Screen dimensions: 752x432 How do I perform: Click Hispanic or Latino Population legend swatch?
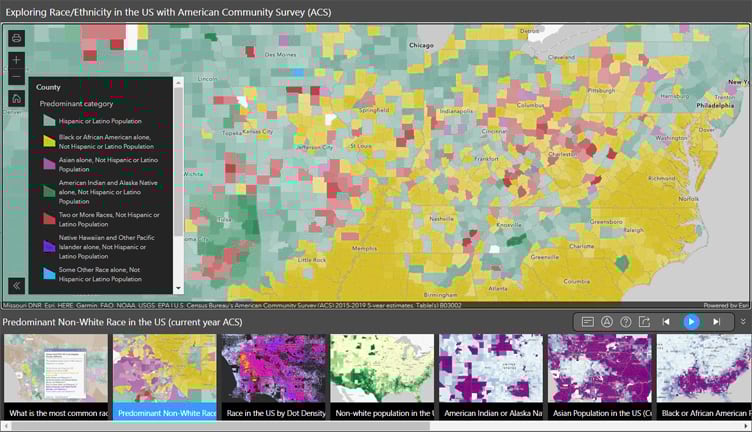click(x=49, y=120)
